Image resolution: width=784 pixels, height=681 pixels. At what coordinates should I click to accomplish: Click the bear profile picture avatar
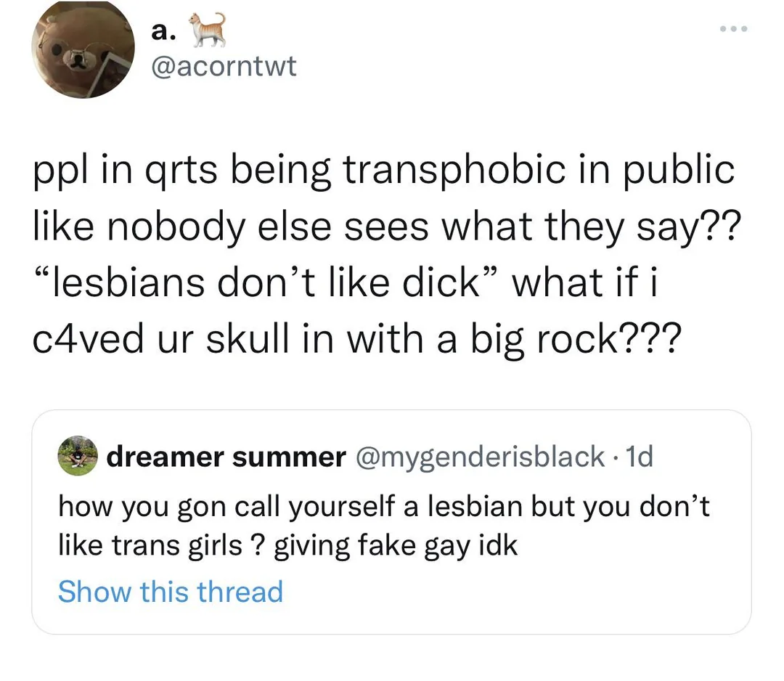(83, 49)
